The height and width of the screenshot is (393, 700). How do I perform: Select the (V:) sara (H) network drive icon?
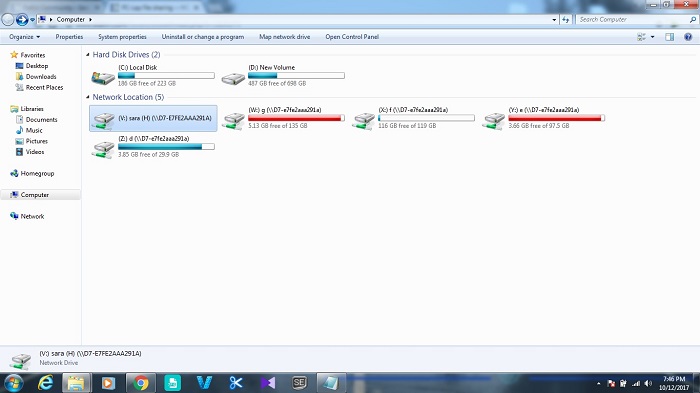(x=103, y=121)
